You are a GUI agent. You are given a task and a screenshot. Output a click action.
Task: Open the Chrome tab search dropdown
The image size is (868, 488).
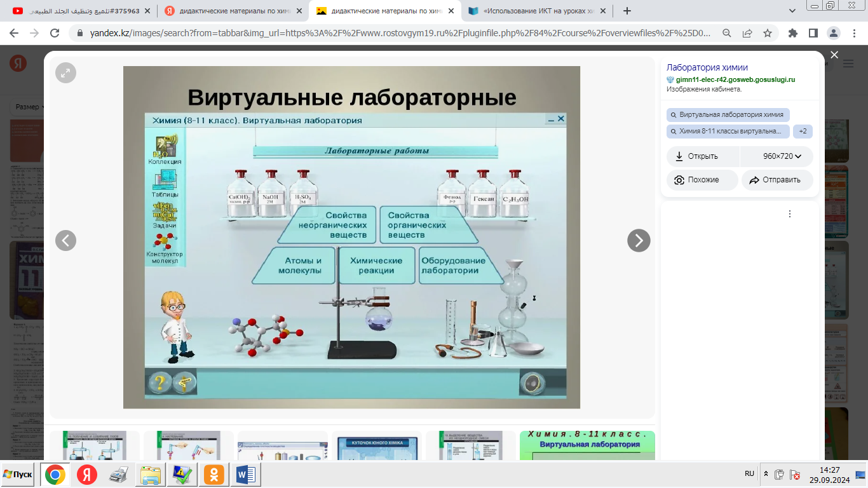point(792,11)
